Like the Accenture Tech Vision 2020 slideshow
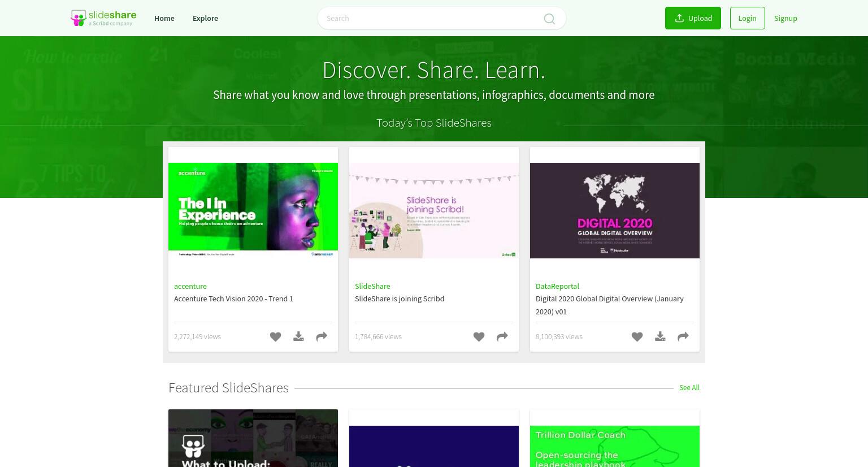 275,337
